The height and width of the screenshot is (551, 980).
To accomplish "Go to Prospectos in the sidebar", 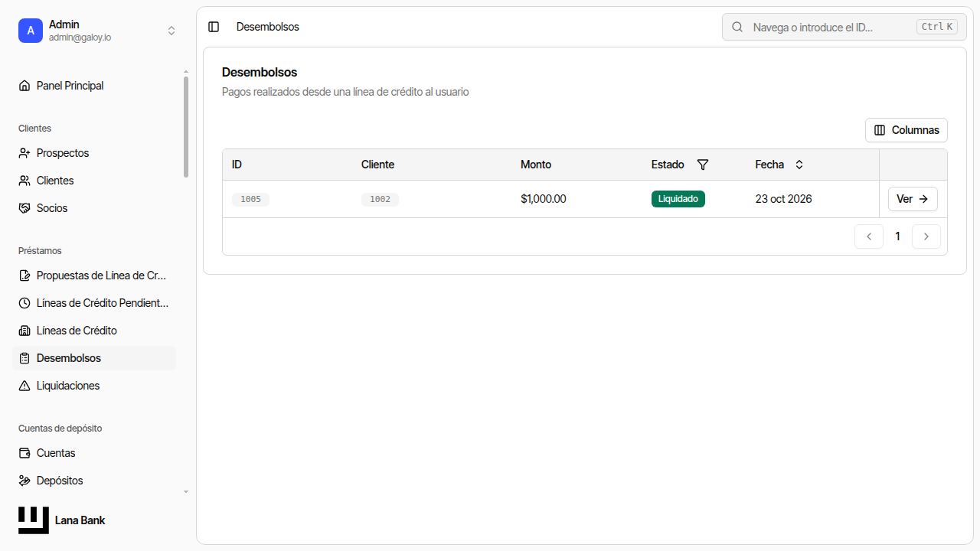I will click(x=94, y=153).
